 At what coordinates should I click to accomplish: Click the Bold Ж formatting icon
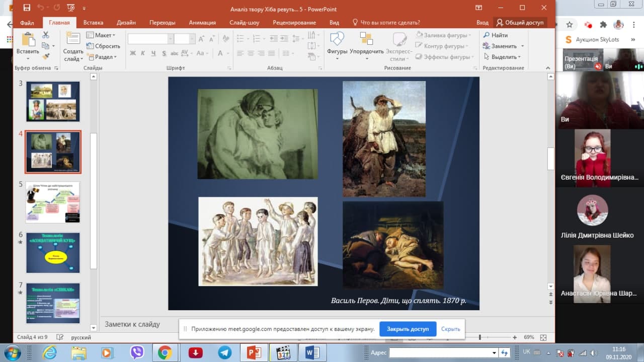point(133,53)
